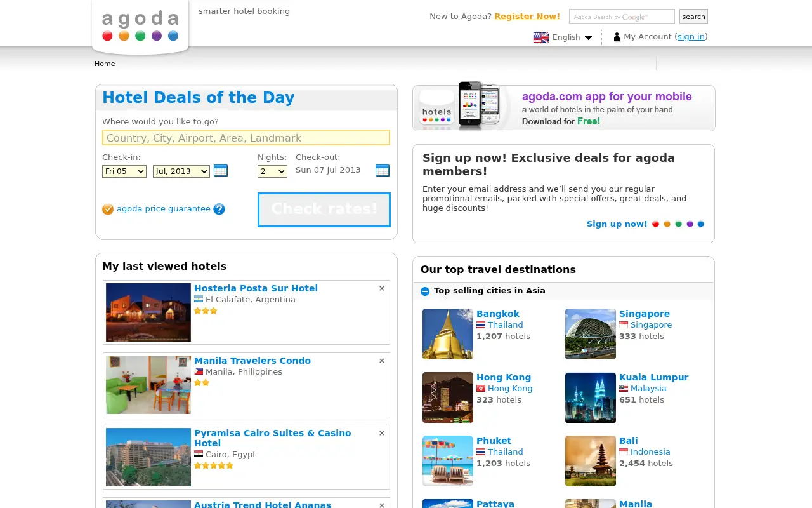Click Thailand country link under Phuket
812x508 pixels.
click(506, 452)
